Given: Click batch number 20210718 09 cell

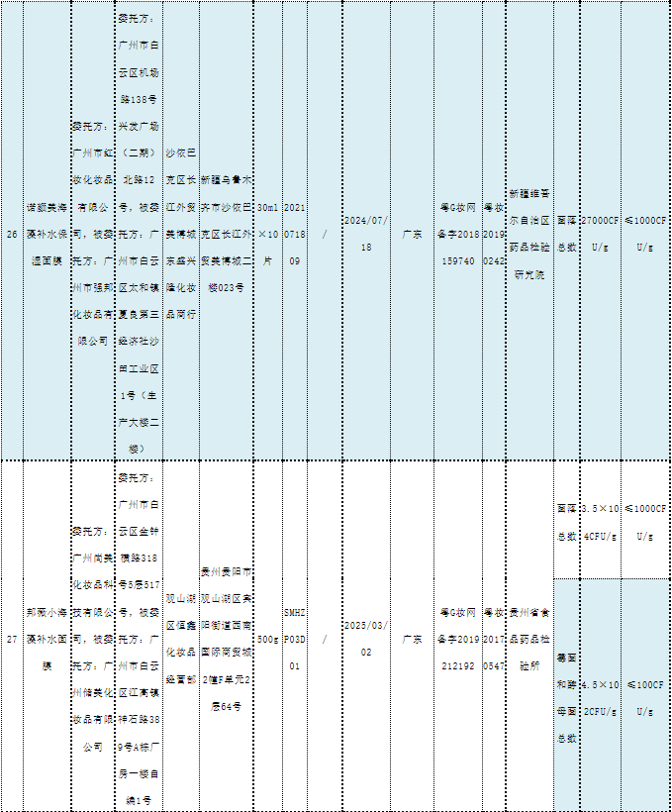Looking at the screenshot, I should (x=294, y=235).
